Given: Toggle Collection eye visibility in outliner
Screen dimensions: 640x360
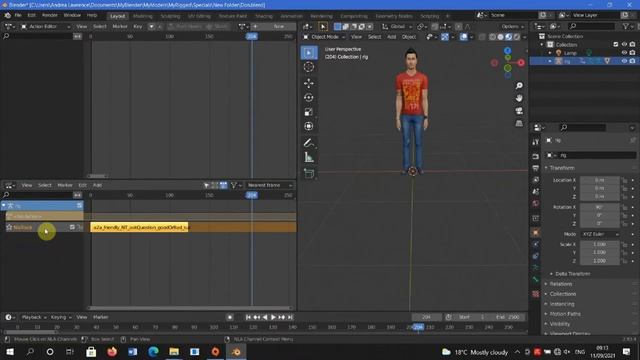Looking at the screenshot, I should pos(624,44).
